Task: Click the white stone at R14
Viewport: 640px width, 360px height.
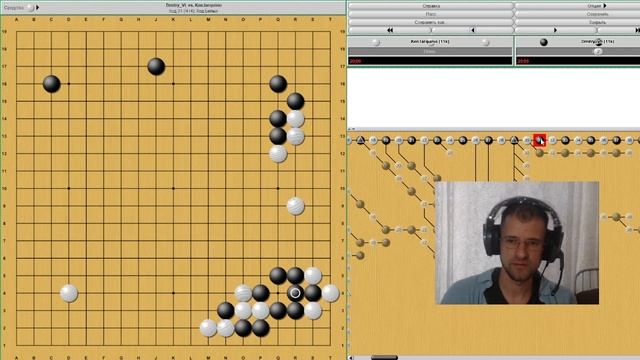Action: click(296, 119)
